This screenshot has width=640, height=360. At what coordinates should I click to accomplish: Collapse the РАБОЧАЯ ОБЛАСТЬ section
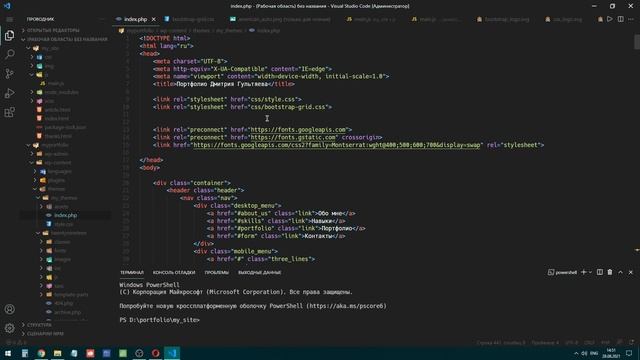65,40
